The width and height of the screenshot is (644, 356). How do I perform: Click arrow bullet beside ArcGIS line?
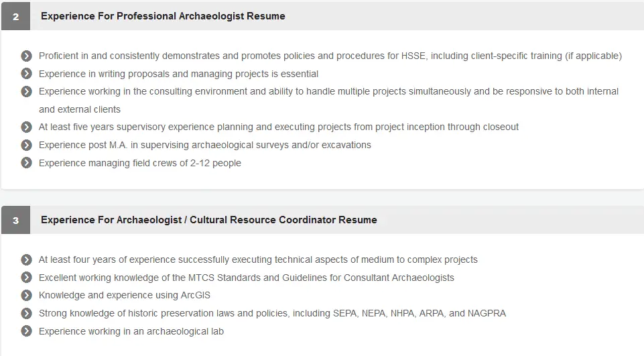coord(27,295)
